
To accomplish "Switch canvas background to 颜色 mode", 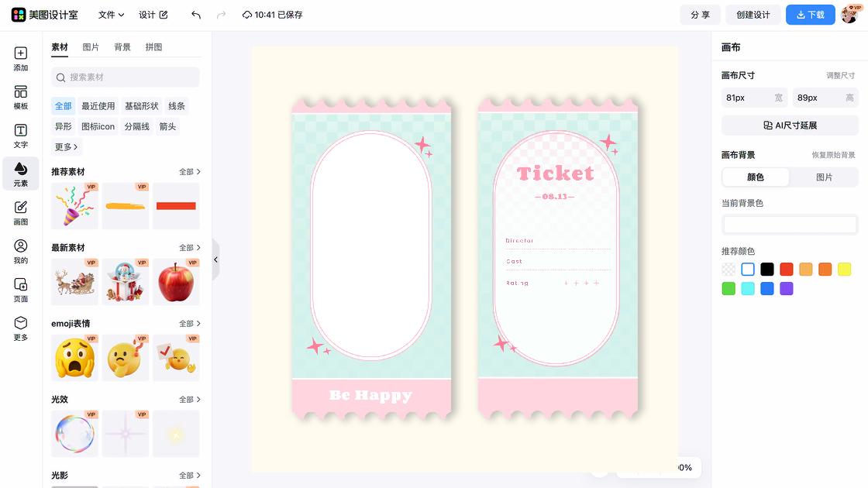I will [756, 177].
